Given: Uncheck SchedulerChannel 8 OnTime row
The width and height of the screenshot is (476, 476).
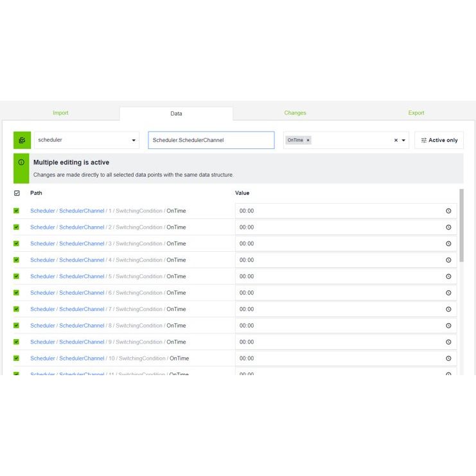Looking at the screenshot, I should point(17,326).
